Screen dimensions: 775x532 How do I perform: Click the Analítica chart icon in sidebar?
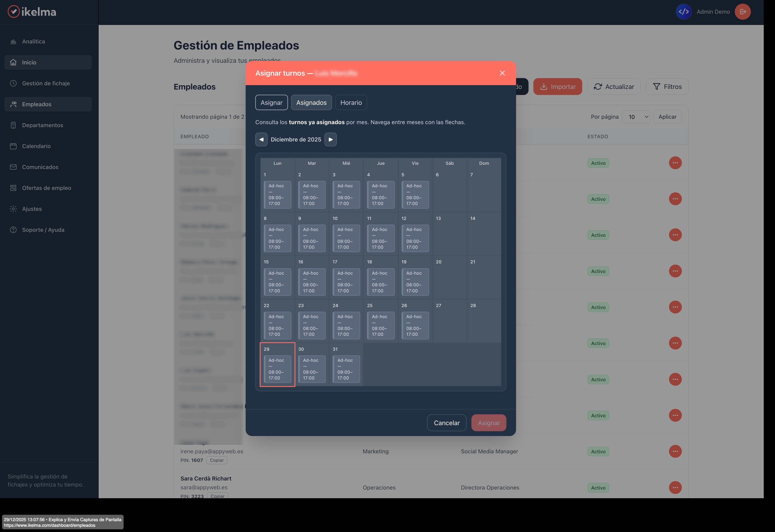(13, 42)
